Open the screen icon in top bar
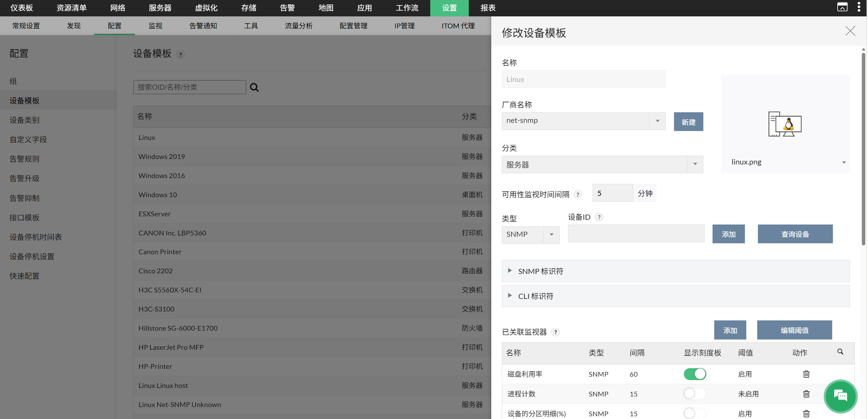 click(x=842, y=7)
